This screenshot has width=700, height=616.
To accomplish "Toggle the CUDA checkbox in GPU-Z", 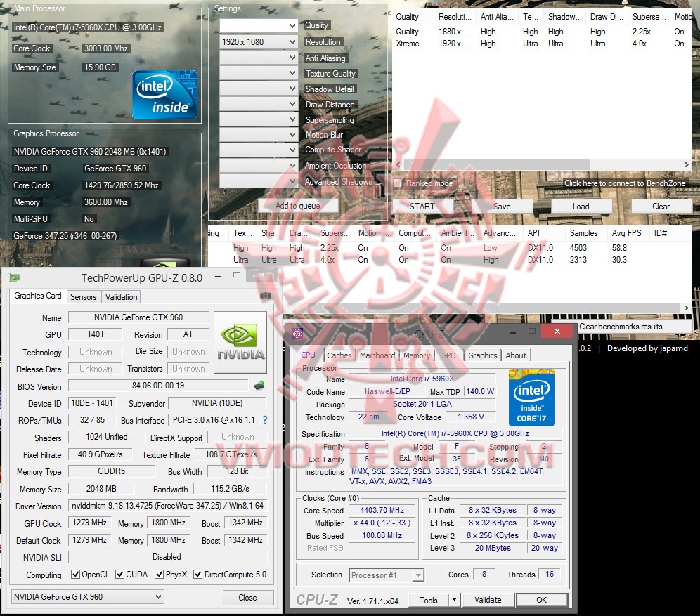I will tap(119, 574).
